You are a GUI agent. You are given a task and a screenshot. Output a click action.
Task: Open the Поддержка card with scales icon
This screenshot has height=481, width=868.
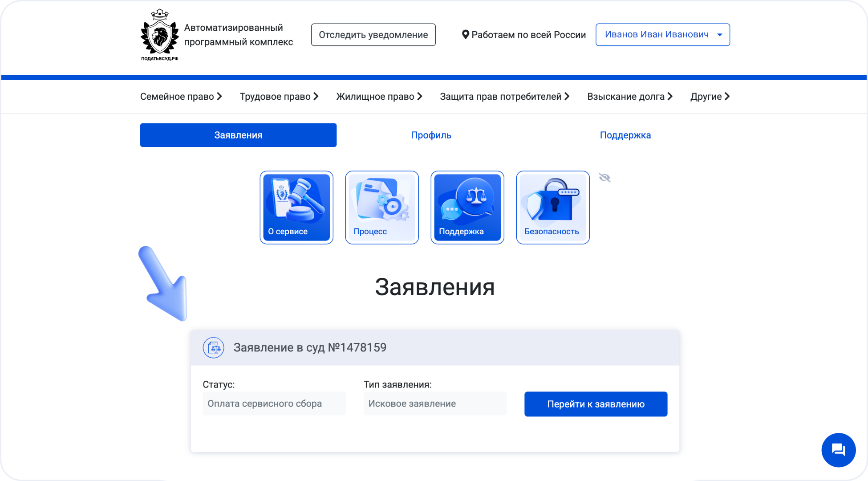(467, 208)
